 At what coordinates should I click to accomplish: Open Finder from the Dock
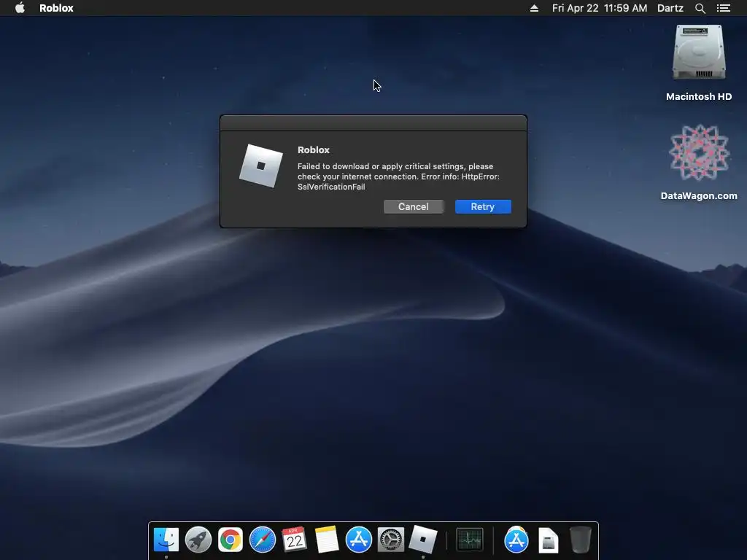click(166, 540)
